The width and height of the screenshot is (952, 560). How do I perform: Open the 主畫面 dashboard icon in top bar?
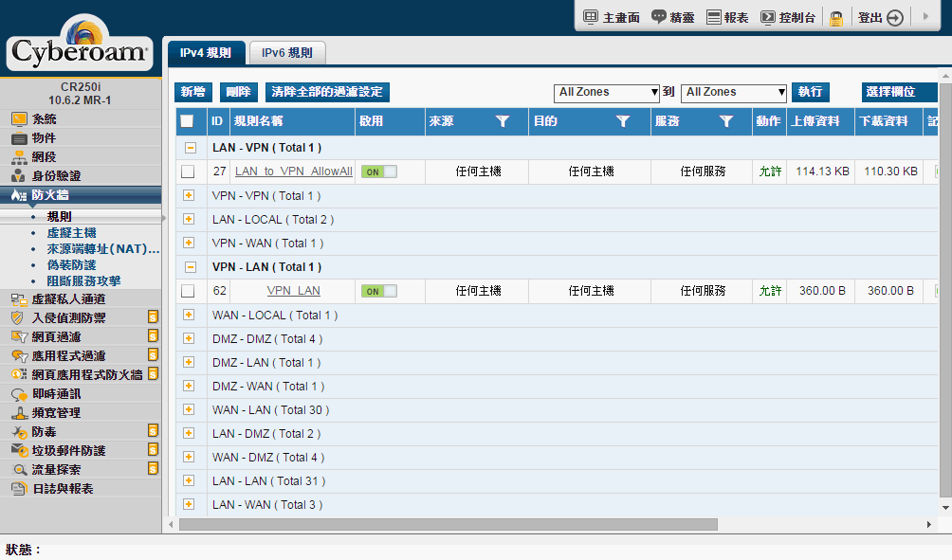(x=590, y=17)
